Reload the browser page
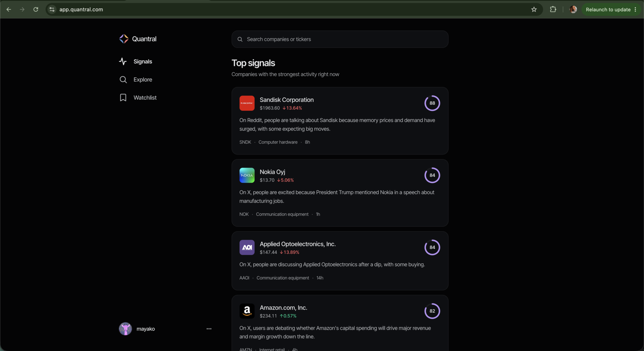Image resolution: width=644 pixels, height=351 pixels. click(36, 10)
